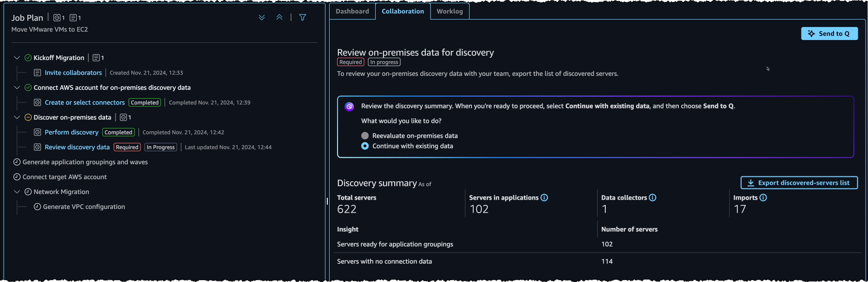
Task: Click document icon before Invite collaborators
Action: click(x=38, y=73)
